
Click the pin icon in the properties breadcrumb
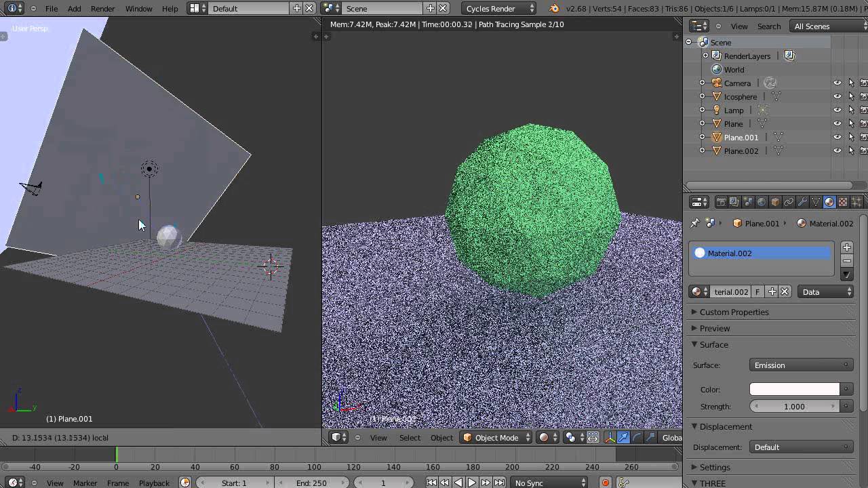[x=694, y=223]
